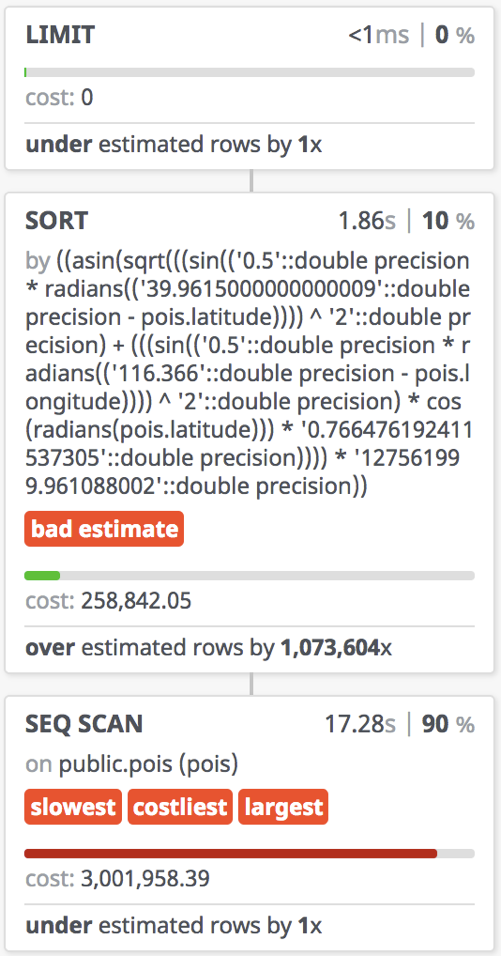The image size is (501, 956).
Task: Click 'on public.pois (pois)' relation label
Action: (x=132, y=765)
